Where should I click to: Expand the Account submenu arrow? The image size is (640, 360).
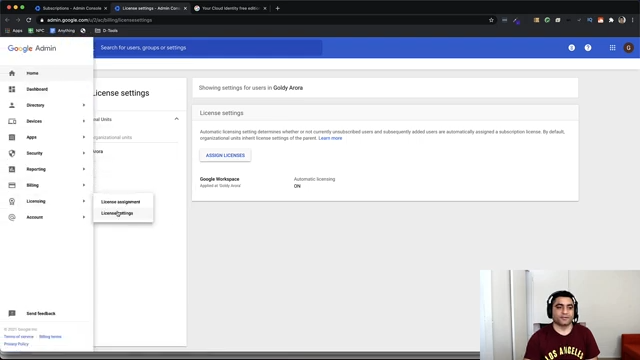pos(84,217)
